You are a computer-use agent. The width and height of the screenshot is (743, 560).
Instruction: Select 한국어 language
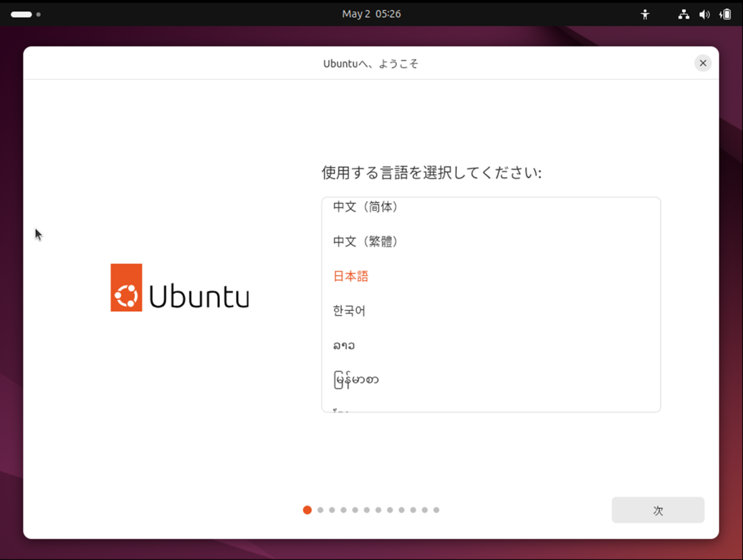pos(491,311)
